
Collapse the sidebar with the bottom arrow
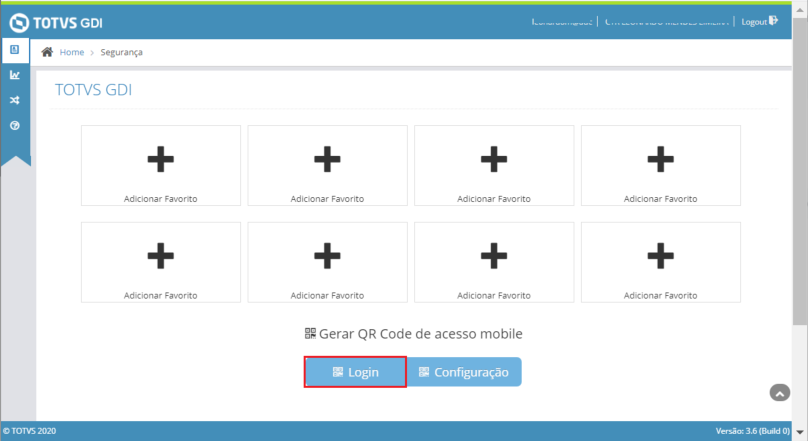[x=16, y=161]
